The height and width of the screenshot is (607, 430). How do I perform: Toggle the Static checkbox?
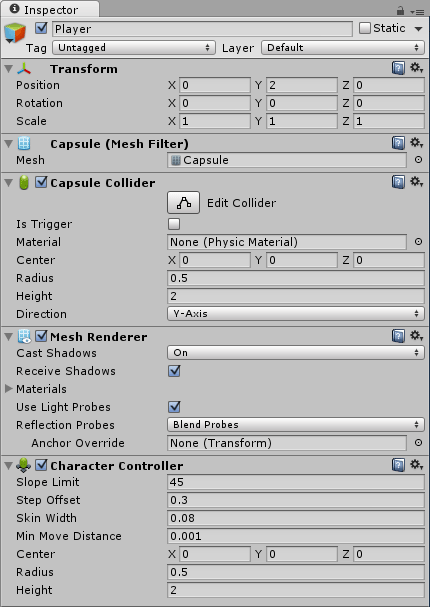pos(365,28)
